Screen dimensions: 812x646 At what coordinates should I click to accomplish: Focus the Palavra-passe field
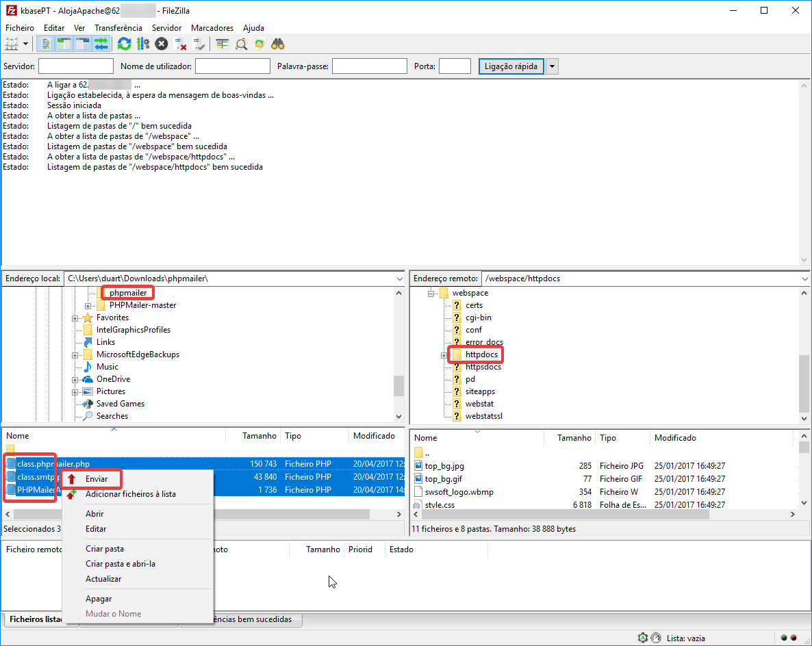tap(369, 66)
